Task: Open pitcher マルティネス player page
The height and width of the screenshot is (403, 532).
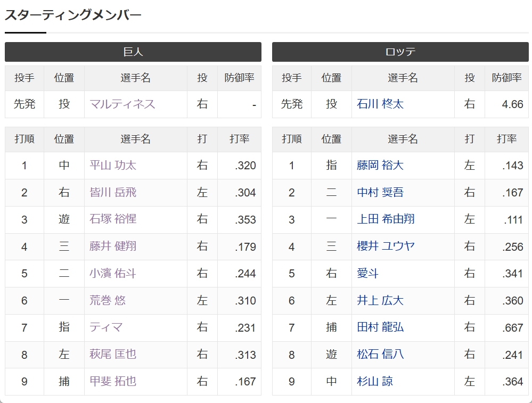Action: (x=122, y=104)
